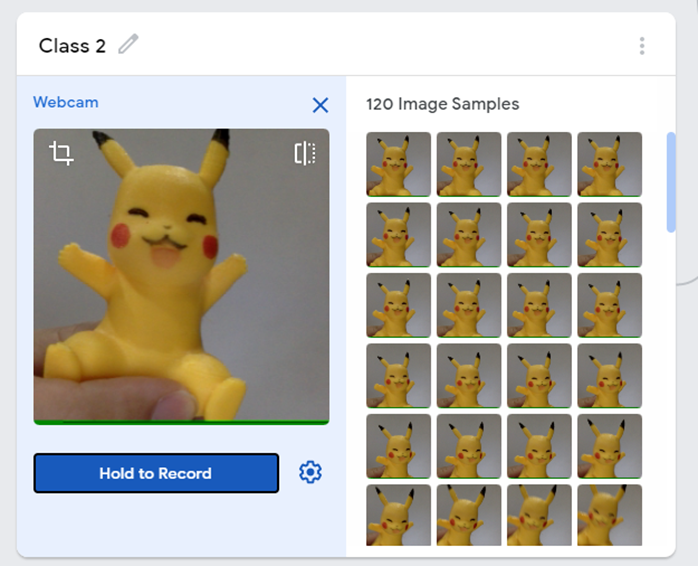Select fourth sample thumbnail in third row
698x566 pixels.
609,305
